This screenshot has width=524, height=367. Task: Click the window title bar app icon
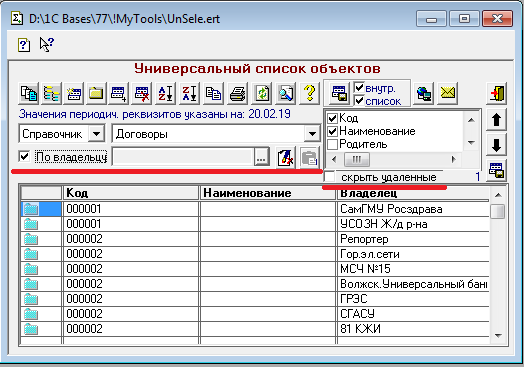17,18
